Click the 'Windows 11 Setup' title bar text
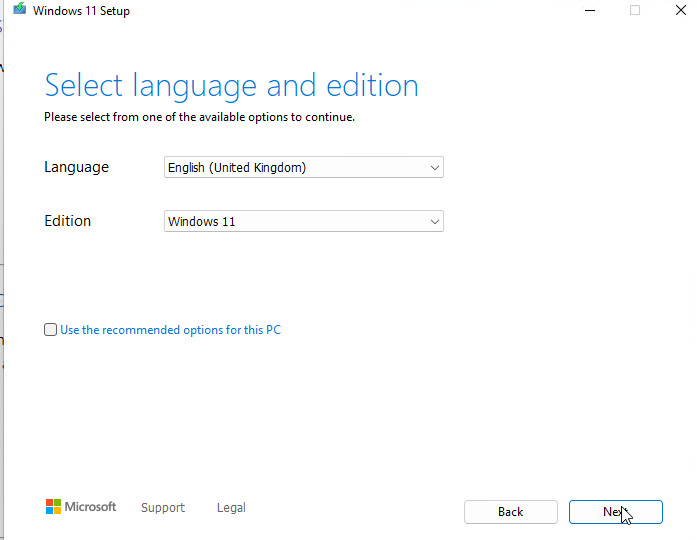Image resolution: width=697 pixels, height=540 pixels. (81, 11)
